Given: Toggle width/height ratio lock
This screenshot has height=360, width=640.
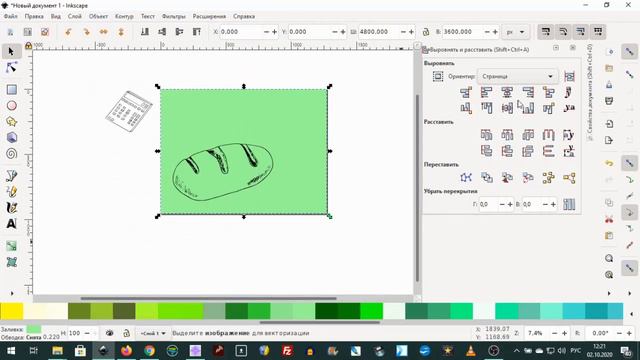Looking at the screenshot, I should click(x=426, y=32).
